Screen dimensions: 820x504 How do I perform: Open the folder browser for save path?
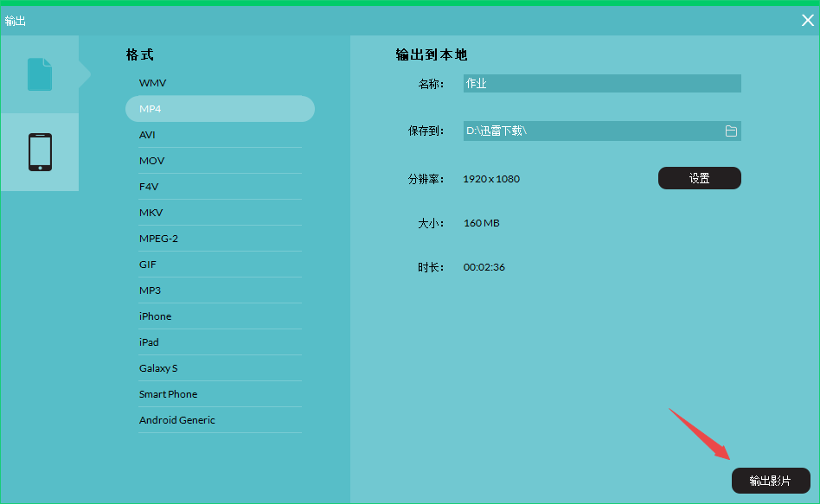(731, 131)
